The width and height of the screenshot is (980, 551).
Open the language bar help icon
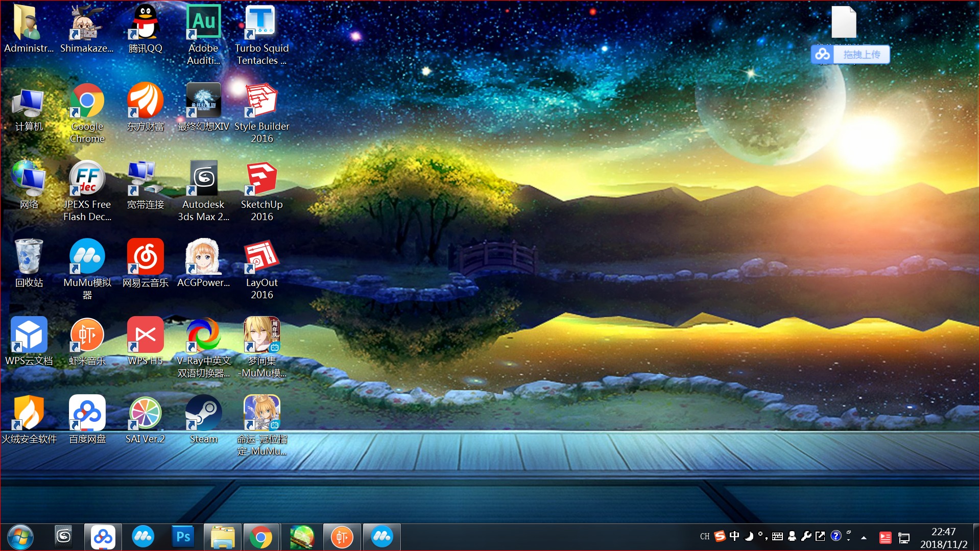point(836,536)
